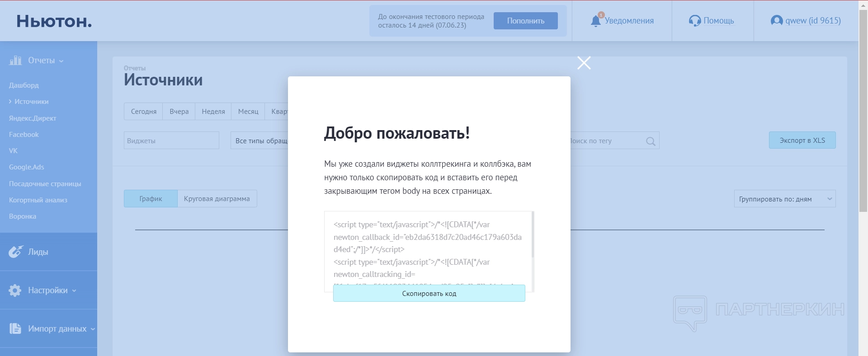Click the Настройки gear icon
This screenshot has height=356, width=868.
(15, 290)
